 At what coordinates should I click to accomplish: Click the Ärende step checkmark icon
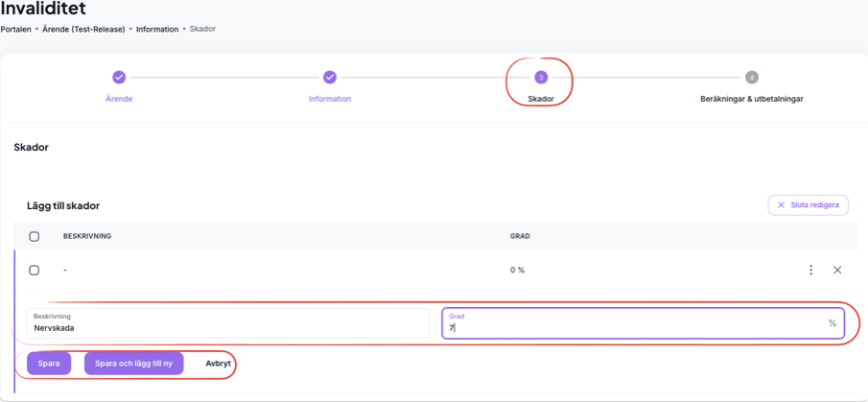(x=119, y=77)
